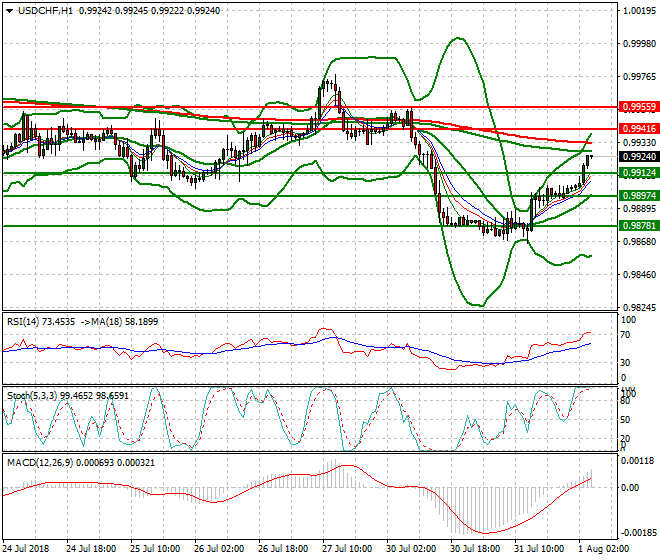Image resolution: width=660 pixels, height=560 pixels.
Task: Click the 1 Aug 02:00 time axis label
Action: (604, 549)
